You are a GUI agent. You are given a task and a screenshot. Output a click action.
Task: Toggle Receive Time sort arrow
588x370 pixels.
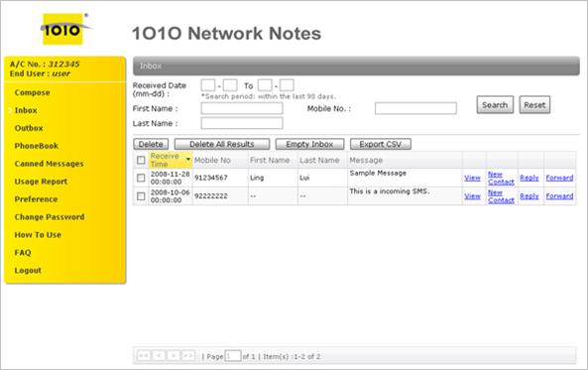point(188,160)
